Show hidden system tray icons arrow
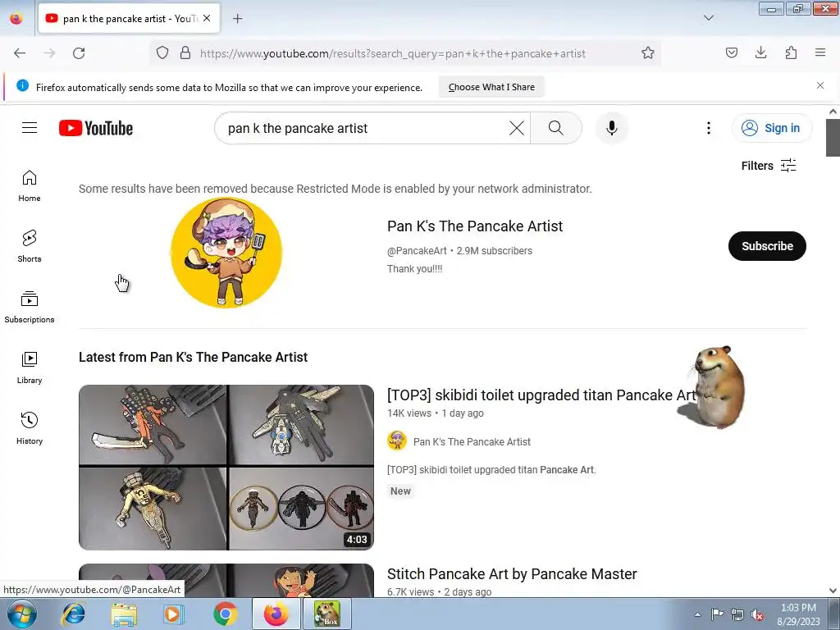The width and height of the screenshot is (840, 630). [x=697, y=614]
